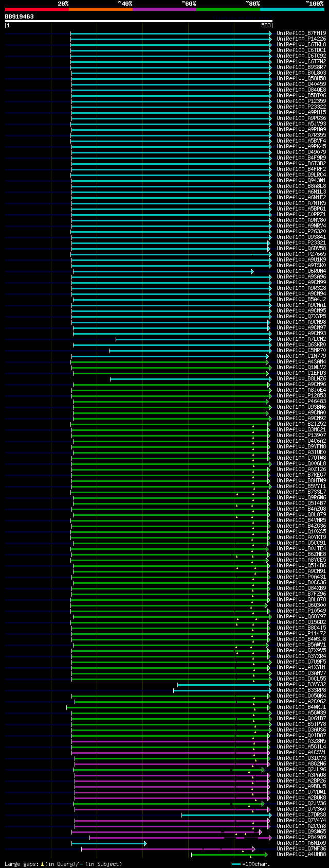
Task: Select hit label UniRef100_A9PHI5
Action: click(301, 112)
